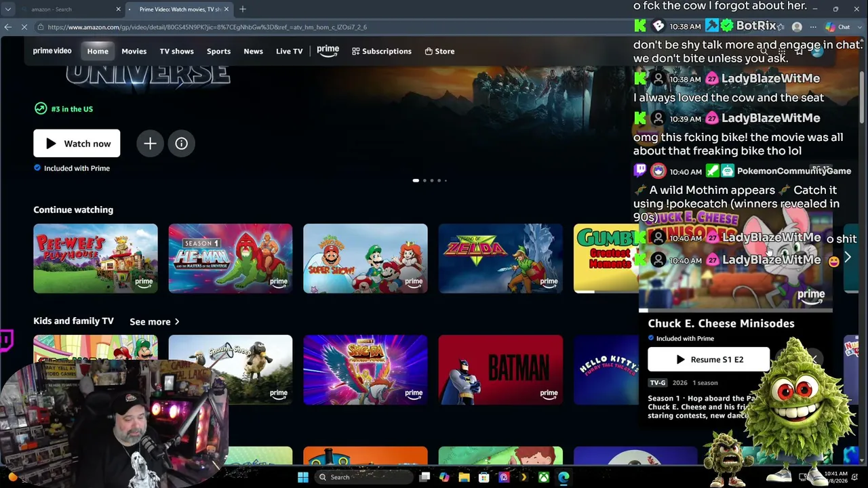The image size is (868, 488).
Task: Click Resume S1 E2 for Chuck E. Cheese Minisodes
Action: [709, 360]
